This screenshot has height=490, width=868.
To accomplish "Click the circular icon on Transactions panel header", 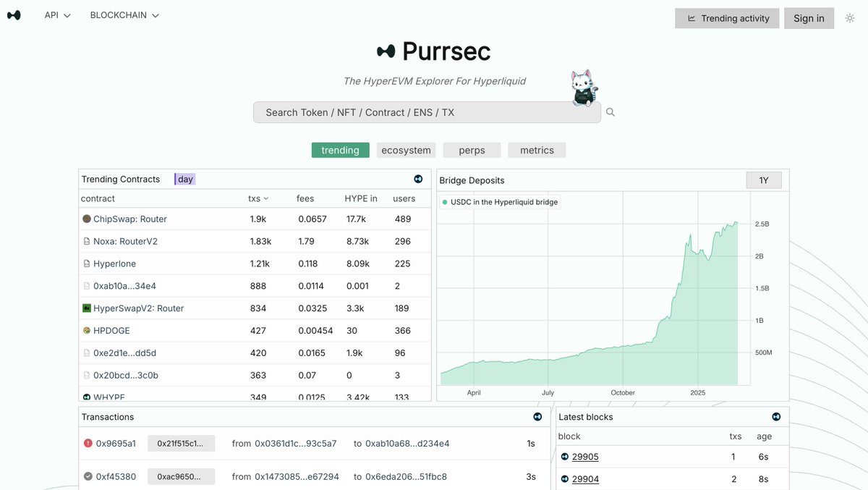I will pyautogui.click(x=537, y=416).
